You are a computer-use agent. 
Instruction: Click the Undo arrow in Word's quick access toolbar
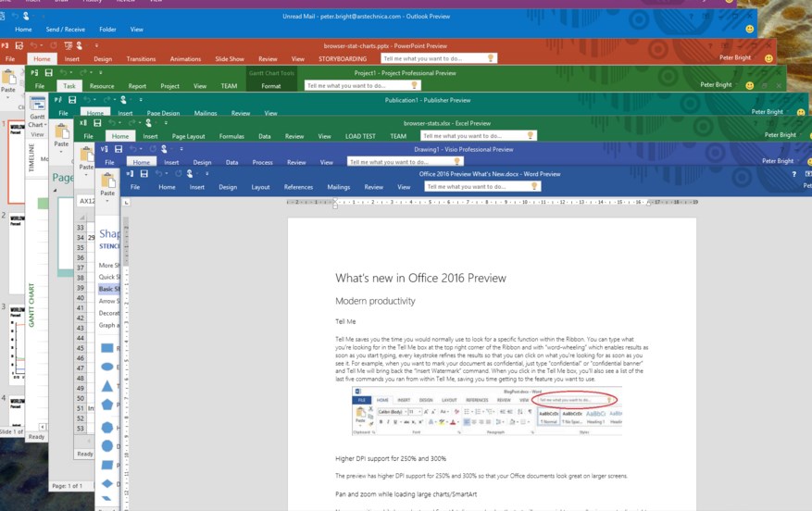[159, 174]
